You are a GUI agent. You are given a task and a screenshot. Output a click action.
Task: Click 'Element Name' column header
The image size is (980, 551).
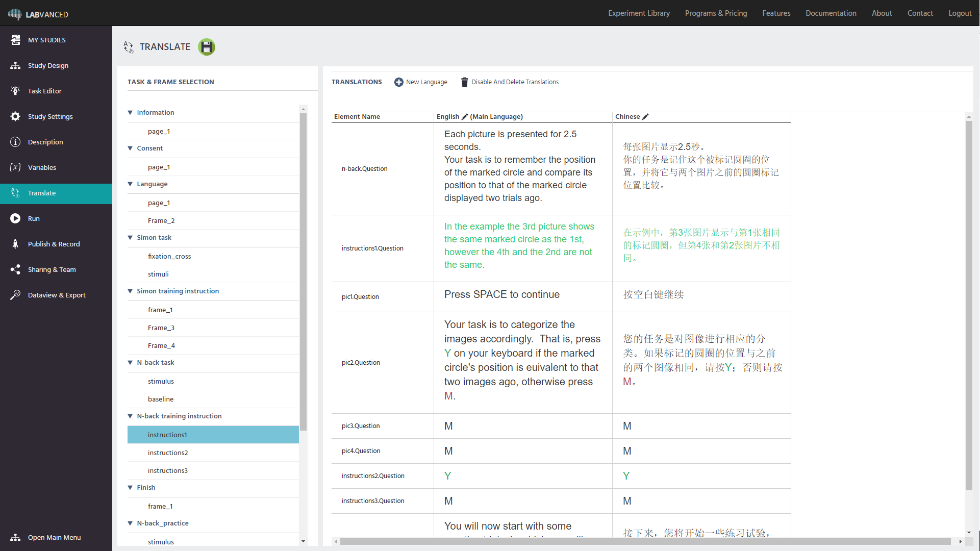point(357,117)
